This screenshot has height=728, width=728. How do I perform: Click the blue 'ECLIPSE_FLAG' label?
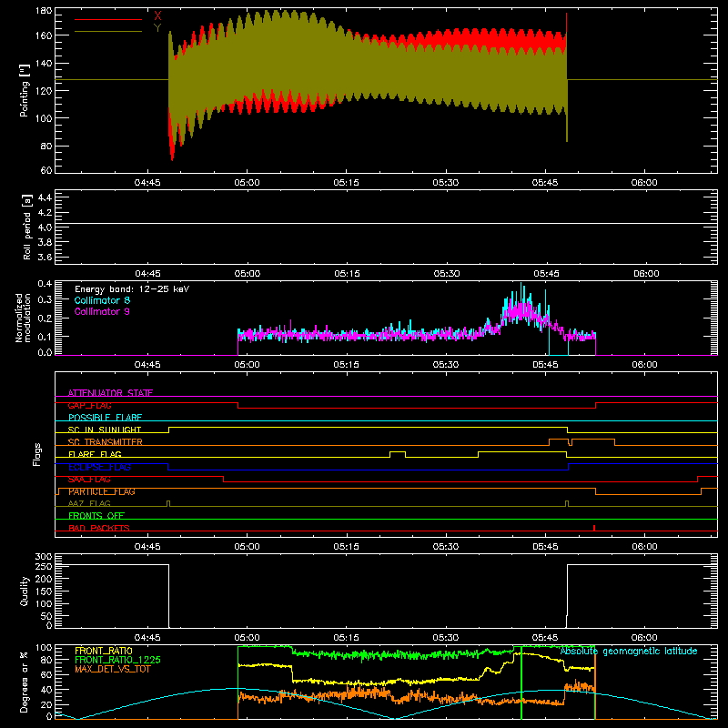(99, 467)
